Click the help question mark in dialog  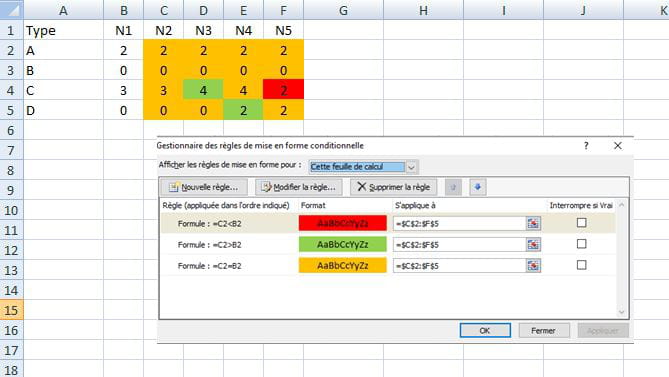pos(586,145)
